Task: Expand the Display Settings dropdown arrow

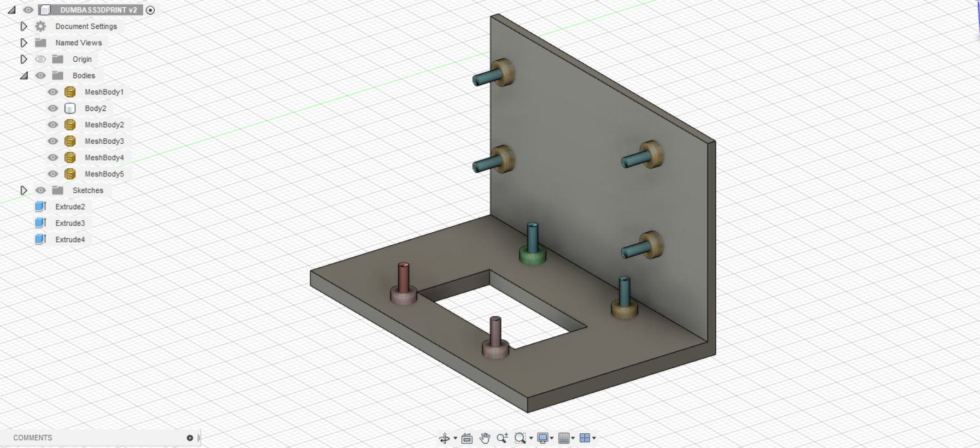Action: tap(552, 438)
